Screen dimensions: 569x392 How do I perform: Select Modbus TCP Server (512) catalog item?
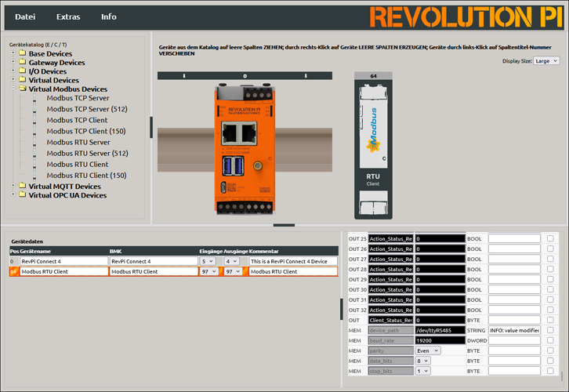point(87,109)
